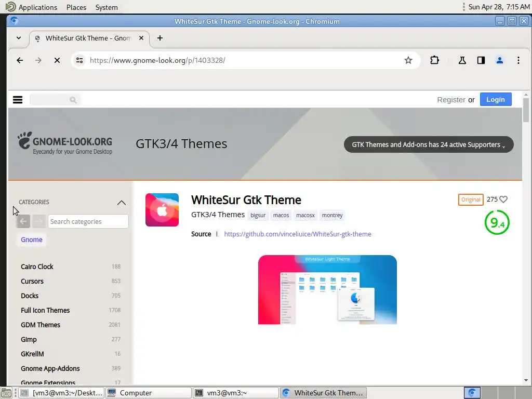The width and height of the screenshot is (532, 399).
Task: Open the profile avatar menu
Action: coord(499,60)
